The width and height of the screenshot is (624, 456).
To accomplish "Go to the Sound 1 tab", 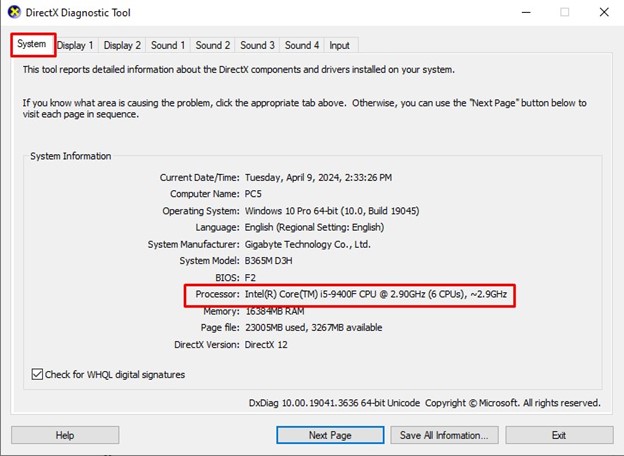I will (x=167, y=45).
